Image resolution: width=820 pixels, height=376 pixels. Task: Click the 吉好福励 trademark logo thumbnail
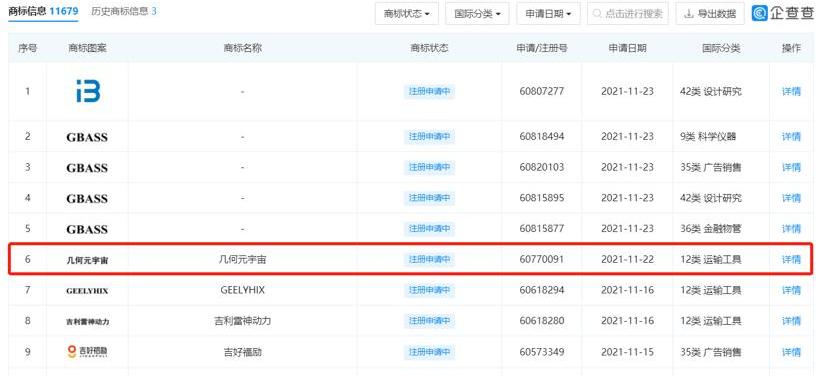click(x=87, y=352)
